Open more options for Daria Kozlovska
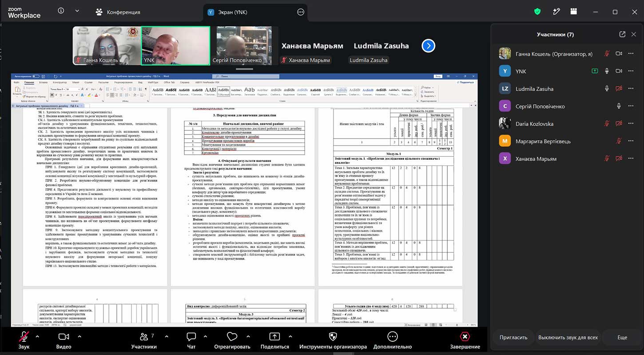Viewport: 644px width, 355px height. point(631,123)
